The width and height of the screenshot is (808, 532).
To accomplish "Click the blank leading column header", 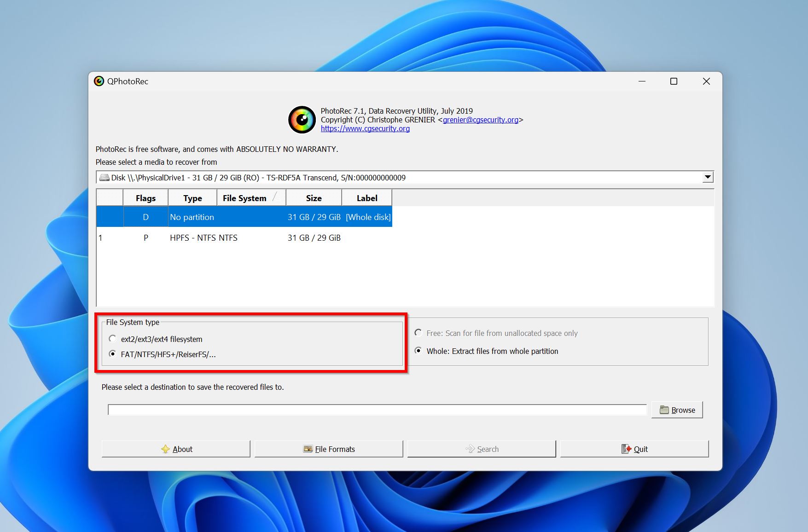I will click(110, 198).
